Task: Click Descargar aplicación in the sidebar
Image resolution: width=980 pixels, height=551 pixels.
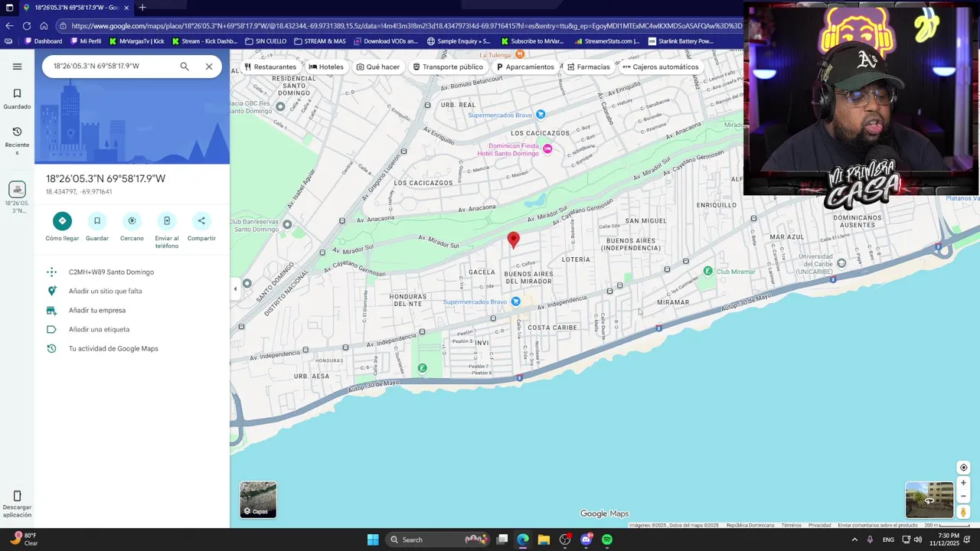Action: (17, 504)
